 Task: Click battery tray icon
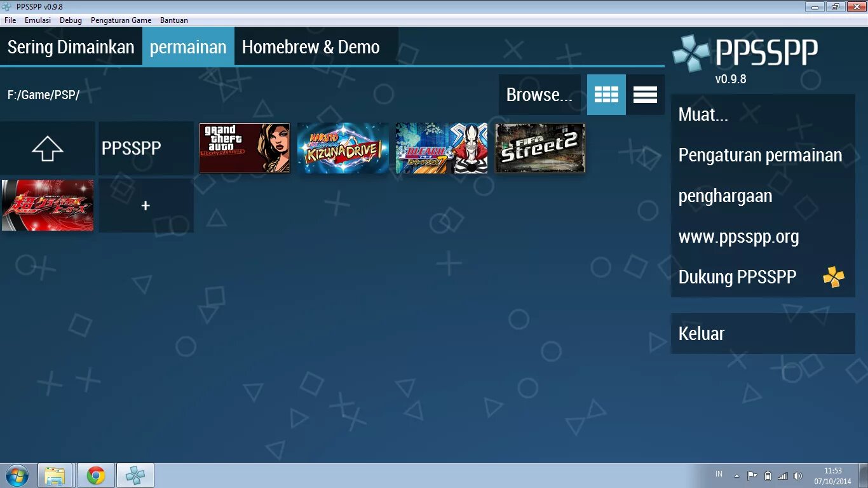coord(768,475)
